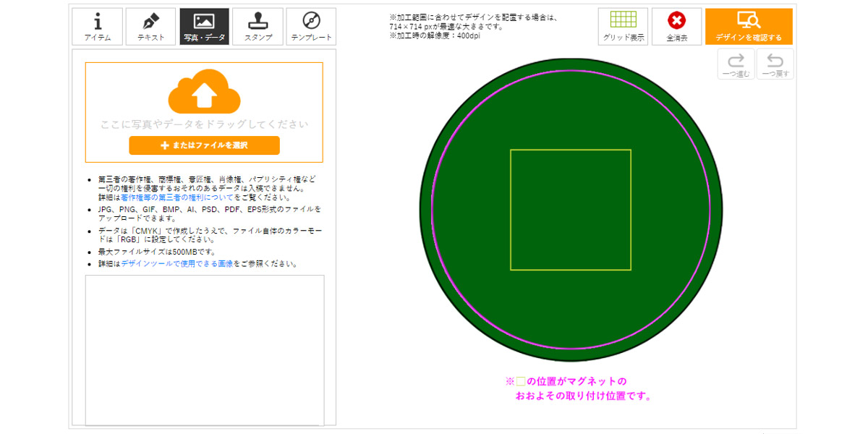Click the ここに写真やデータをドラッグしてください drop text

coord(204,124)
